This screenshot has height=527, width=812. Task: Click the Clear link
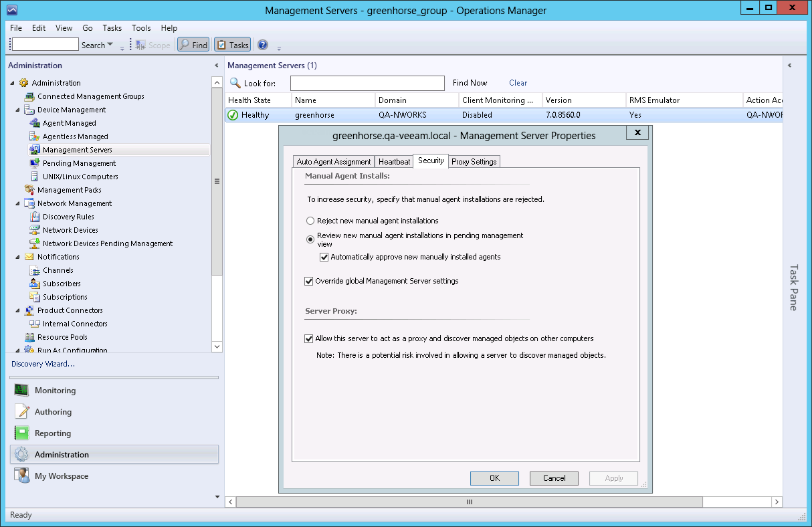point(518,83)
